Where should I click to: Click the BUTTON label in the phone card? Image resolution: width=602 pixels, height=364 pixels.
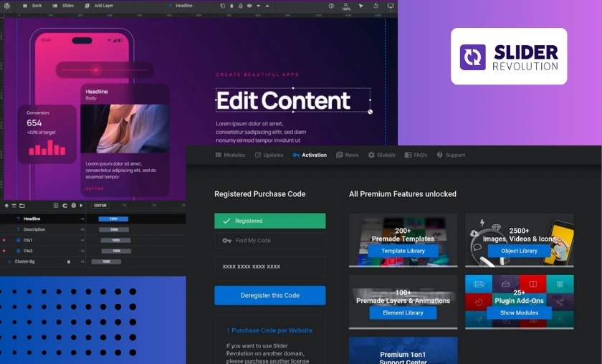(x=95, y=188)
